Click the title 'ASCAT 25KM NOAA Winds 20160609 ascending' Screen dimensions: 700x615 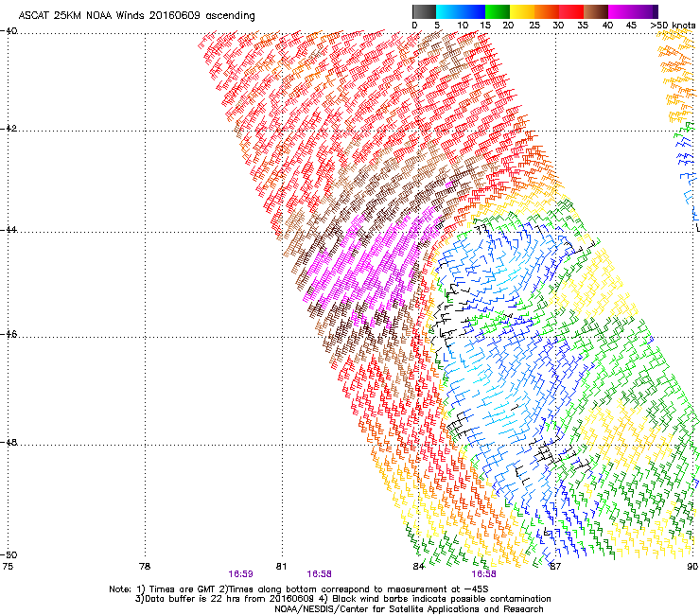(x=136, y=16)
